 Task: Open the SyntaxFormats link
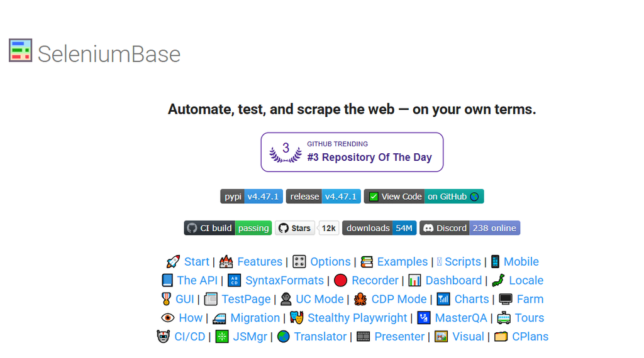pos(284,281)
